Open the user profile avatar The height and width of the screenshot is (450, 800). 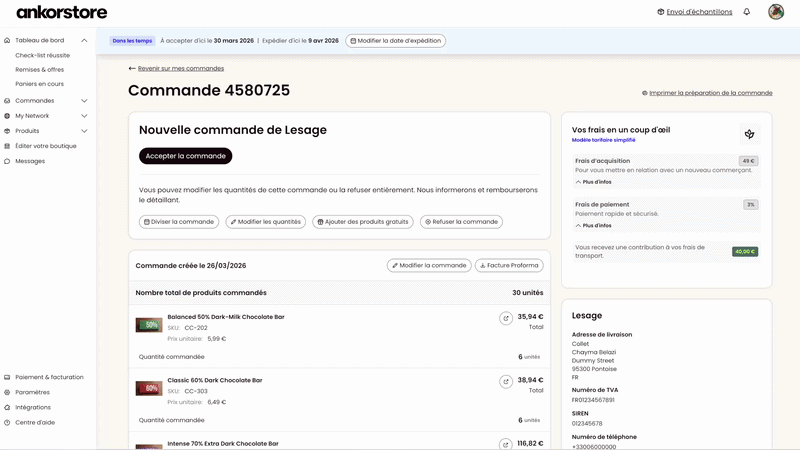[776, 12]
